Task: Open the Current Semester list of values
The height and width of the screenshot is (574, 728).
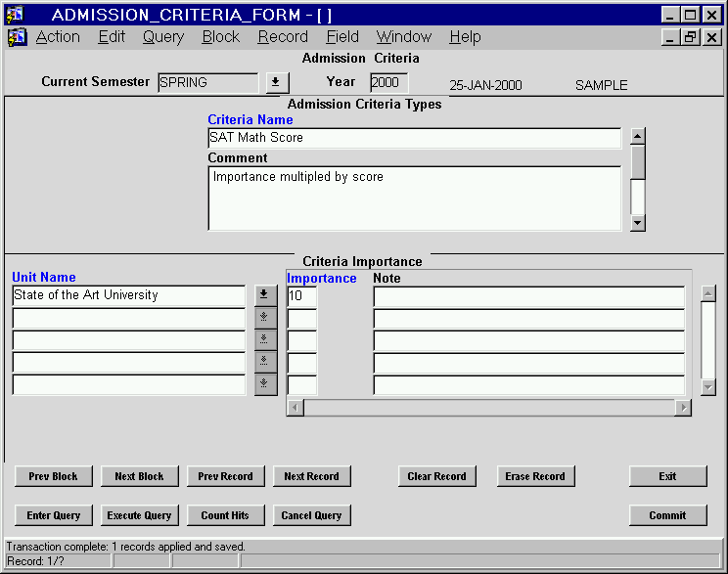Action: 277,82
